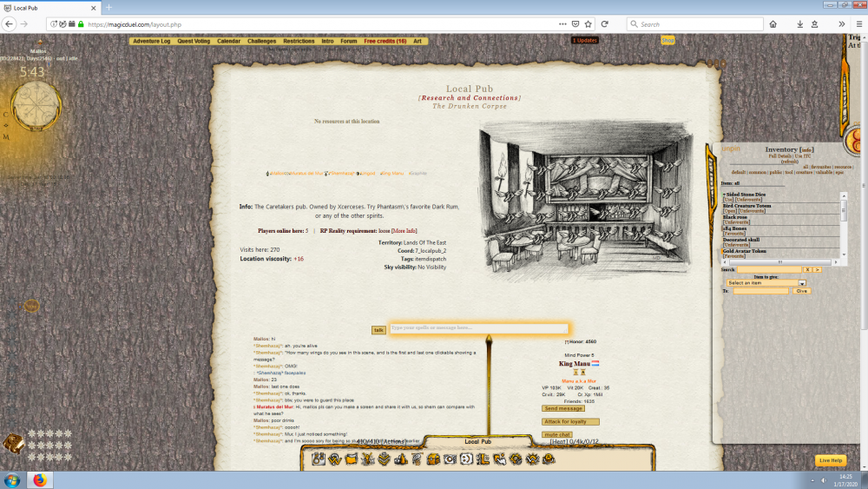The image size is (868, 489).
Task: Open the Adventure Log menu item
Action: coord(152,41)
